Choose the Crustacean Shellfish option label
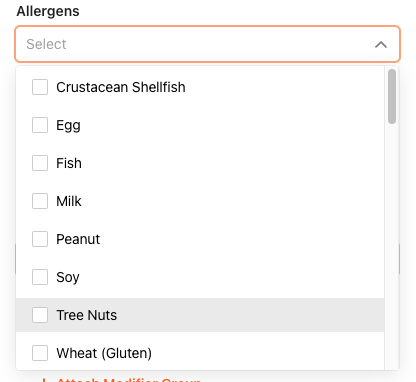Screen dimensions: 416x382 [121, 87]
